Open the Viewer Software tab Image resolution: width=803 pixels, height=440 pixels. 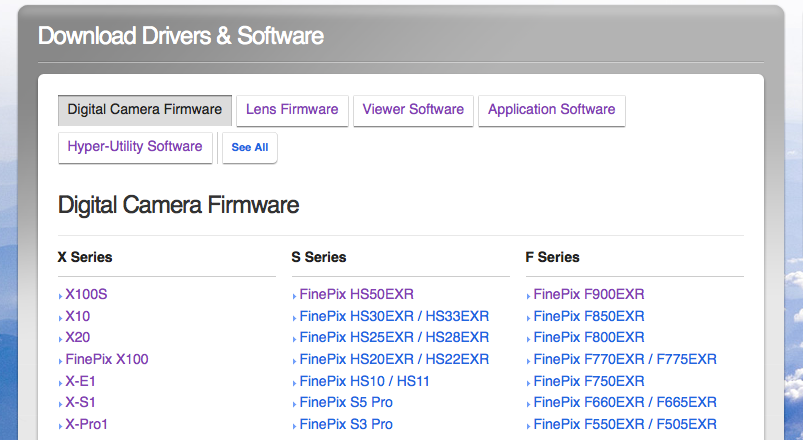413,110
